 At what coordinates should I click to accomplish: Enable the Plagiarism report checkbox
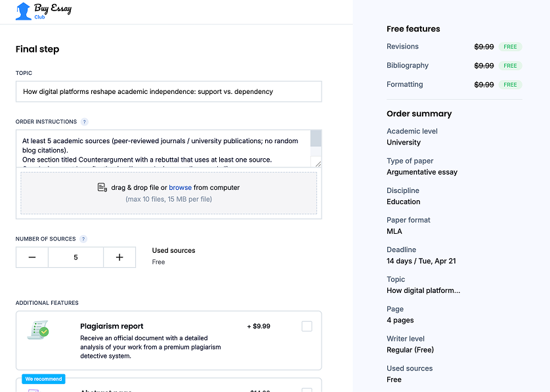[x=307, y=326]
